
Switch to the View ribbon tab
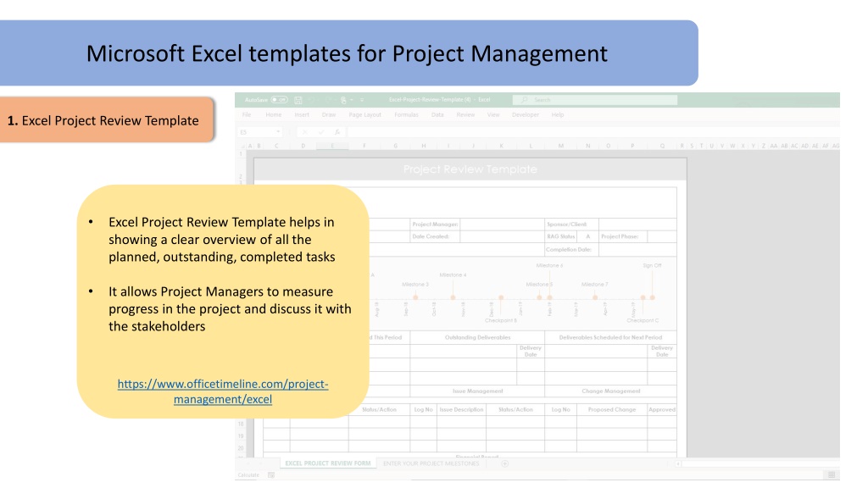click(x=493, y=115)
